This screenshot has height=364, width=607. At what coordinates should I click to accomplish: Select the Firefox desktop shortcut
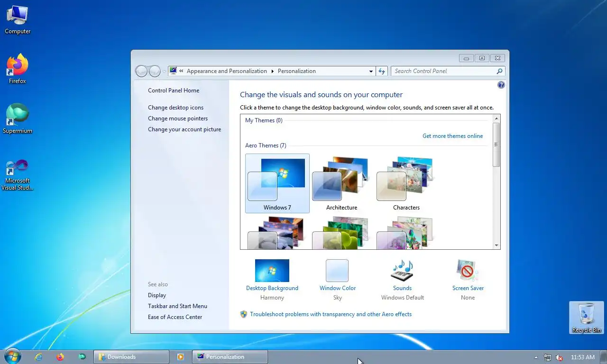[18, 69]
